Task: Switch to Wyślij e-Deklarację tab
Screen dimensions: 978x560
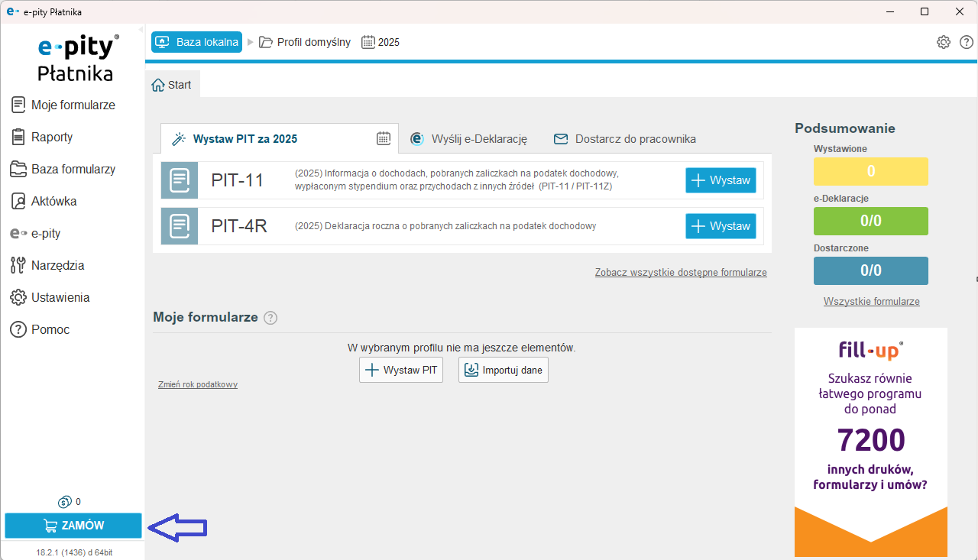Action: [x=469, y=139]
